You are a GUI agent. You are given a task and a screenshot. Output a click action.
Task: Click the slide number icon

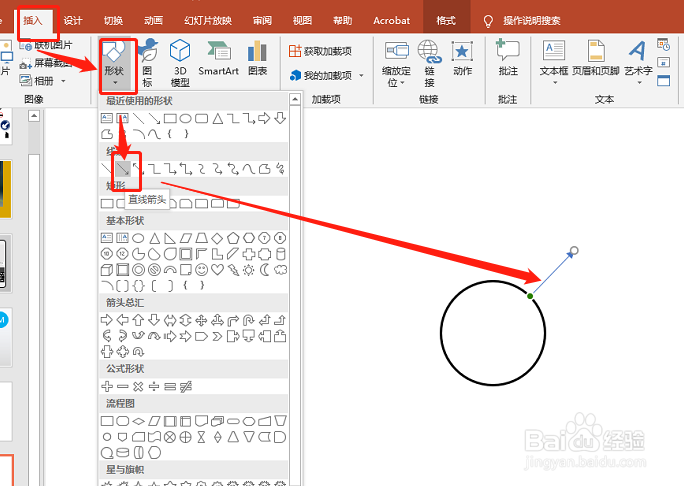pos(663,63)
